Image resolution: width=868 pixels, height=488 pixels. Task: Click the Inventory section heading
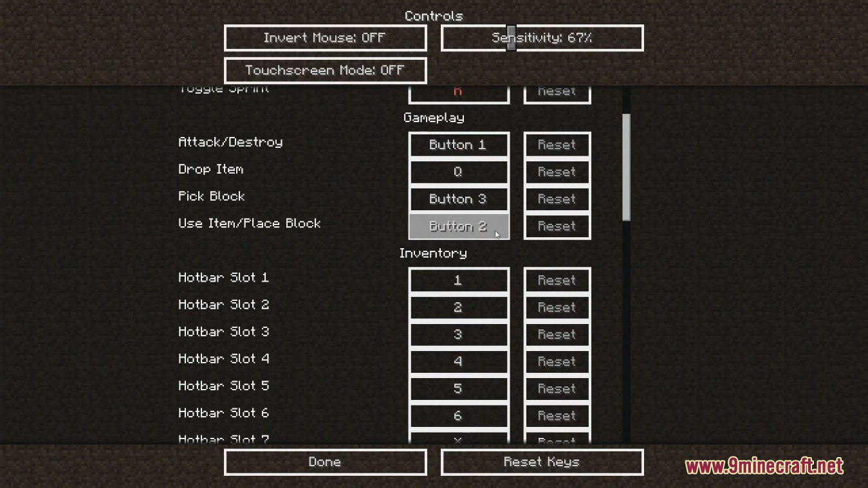[433, 253]
